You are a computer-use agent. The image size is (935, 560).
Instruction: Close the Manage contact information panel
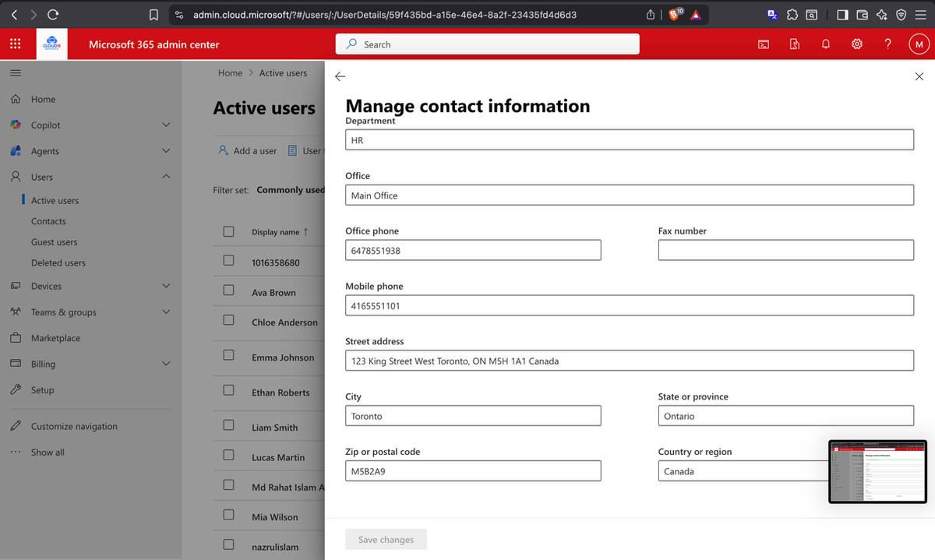[x=919, y=76]
